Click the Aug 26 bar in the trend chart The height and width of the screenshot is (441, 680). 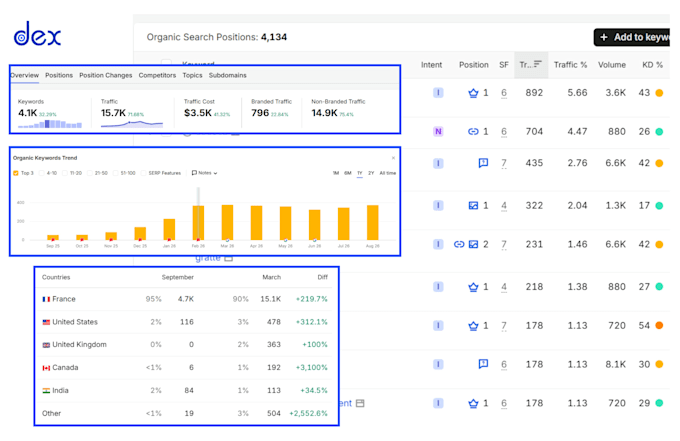pos(373,222)
